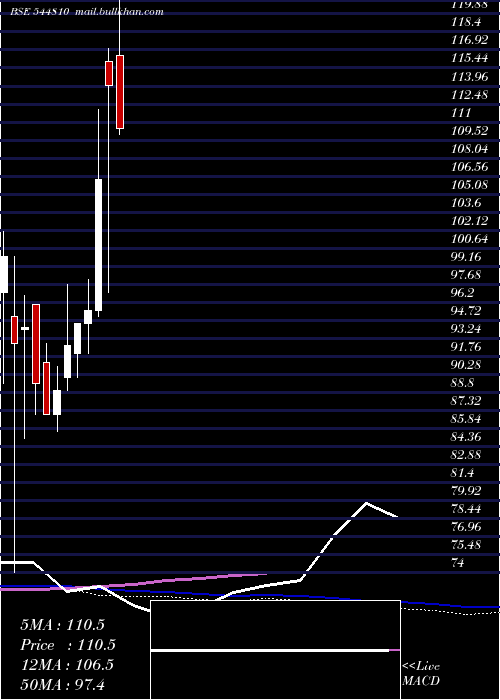500x700 pixels.
Task: Click the 50MA : 97.4 reading
Action: coord(62,684)
